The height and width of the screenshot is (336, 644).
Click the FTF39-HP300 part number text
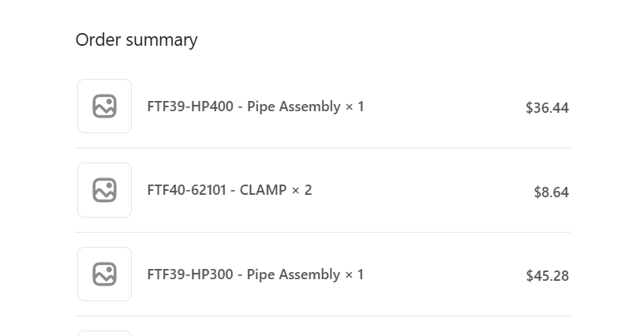click(190, 274)
